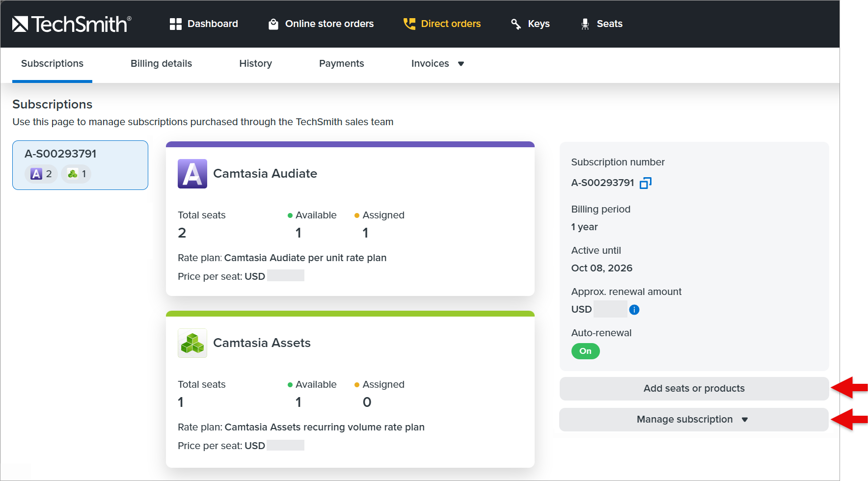Click the Camtasia Assets product icon
This screenshot has height=481, width=868.
pos(192,343)
